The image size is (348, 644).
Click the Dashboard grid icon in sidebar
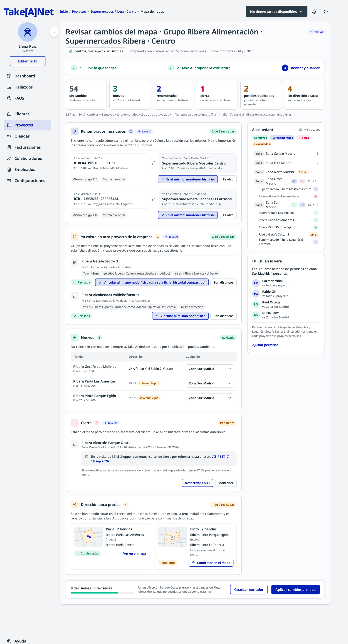(x=9, y=76)
